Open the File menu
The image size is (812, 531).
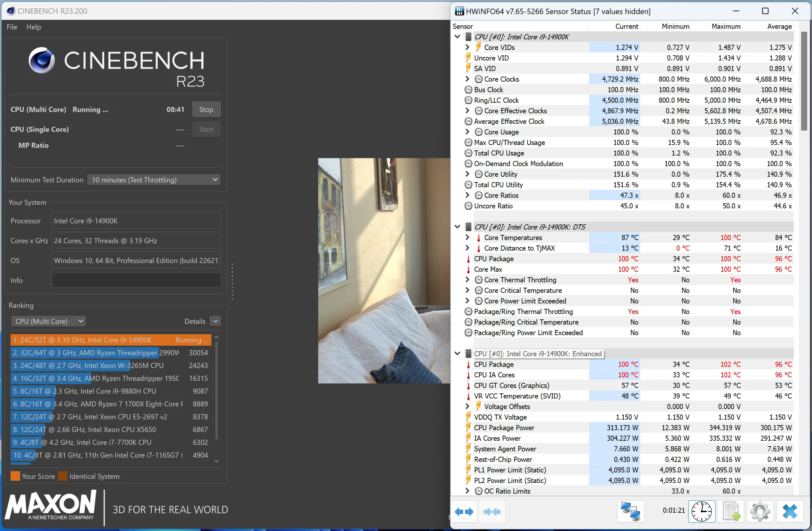12,27
